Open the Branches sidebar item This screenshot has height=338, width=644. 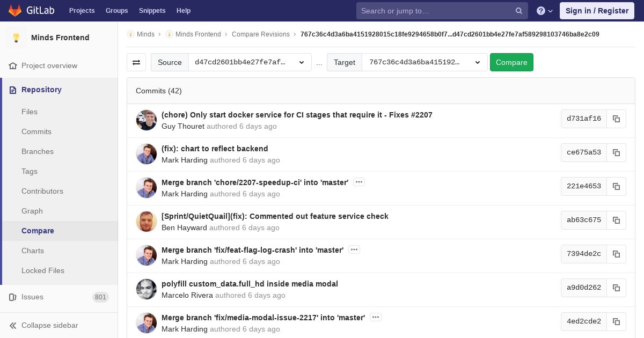(x=38, y=151)
